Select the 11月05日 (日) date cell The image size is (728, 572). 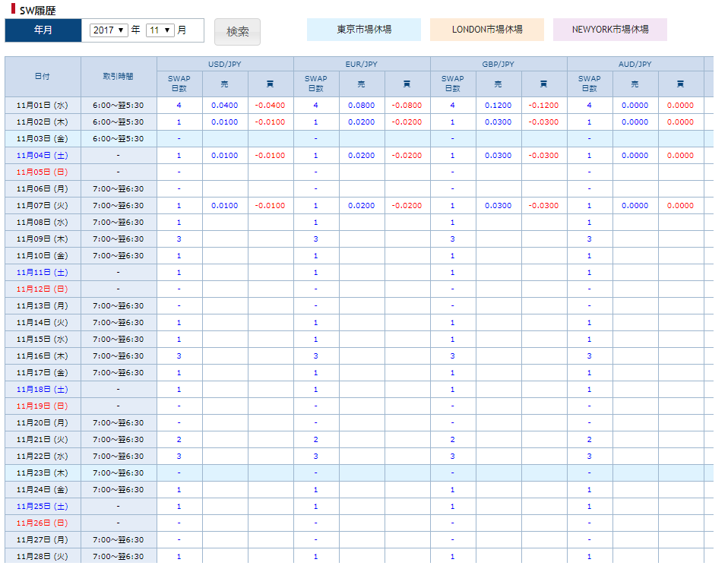43,172
